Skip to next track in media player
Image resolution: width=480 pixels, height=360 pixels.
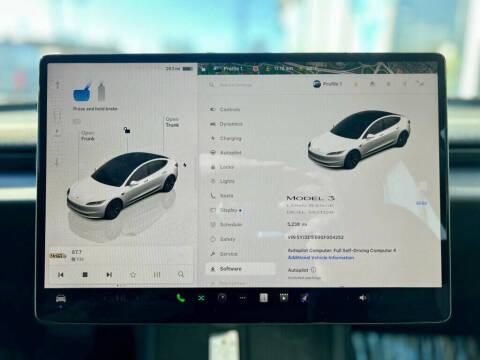[109, 275]
